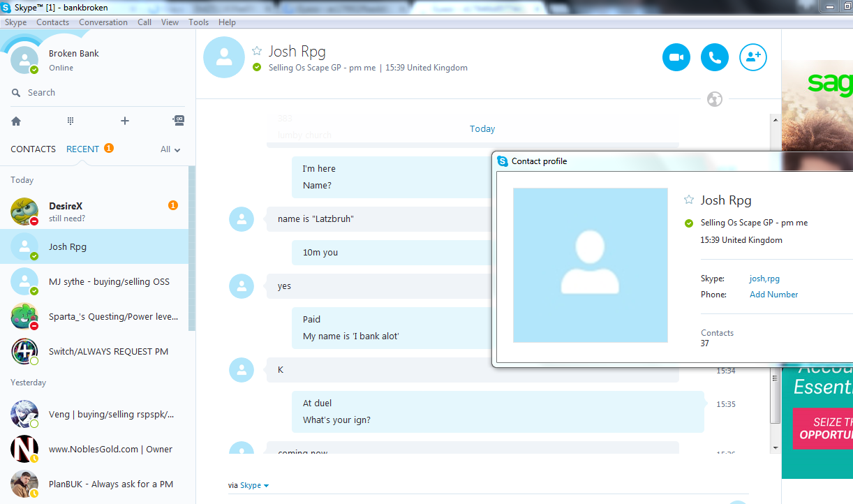Click the sender avatar beside 'K' message

click(242, 370)
